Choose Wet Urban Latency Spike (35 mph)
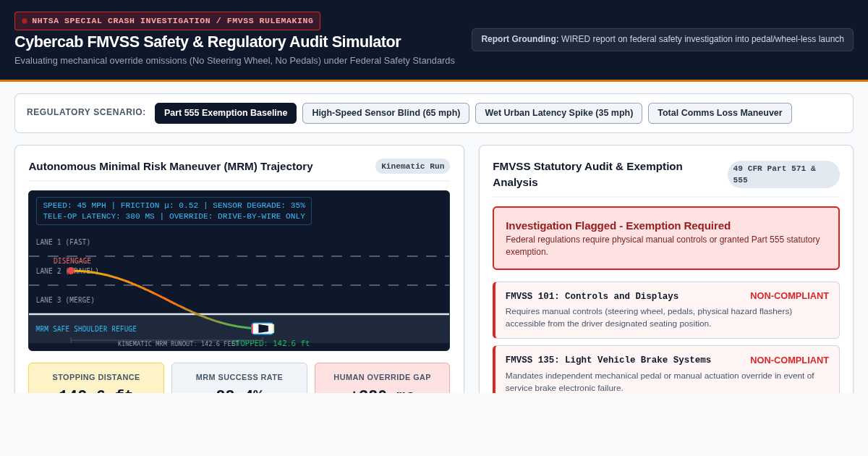 558,113
